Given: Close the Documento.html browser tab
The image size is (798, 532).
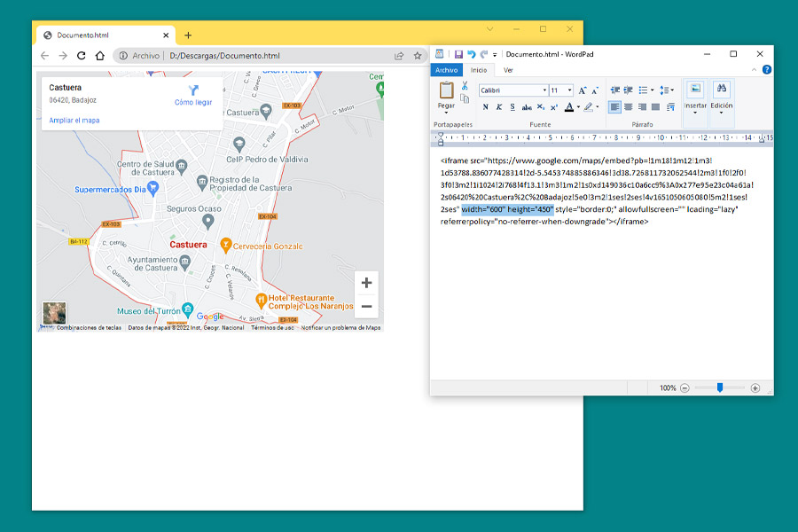Looking at the screenshot, I should pos(166,35).
